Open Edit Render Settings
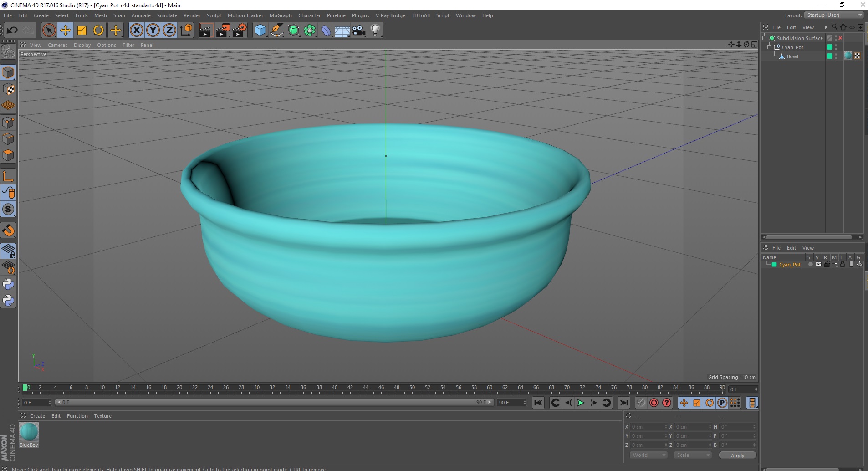 point(240,31)
